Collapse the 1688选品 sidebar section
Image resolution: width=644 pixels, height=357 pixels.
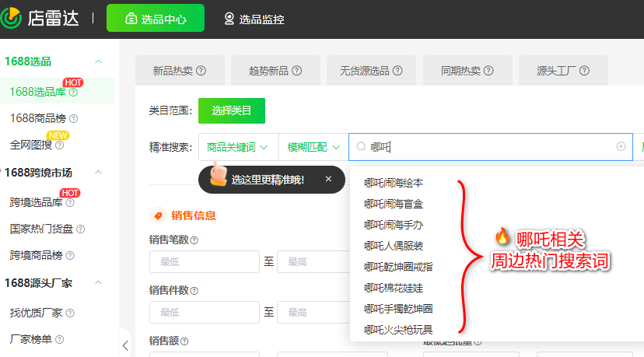(x=98, y=61)
